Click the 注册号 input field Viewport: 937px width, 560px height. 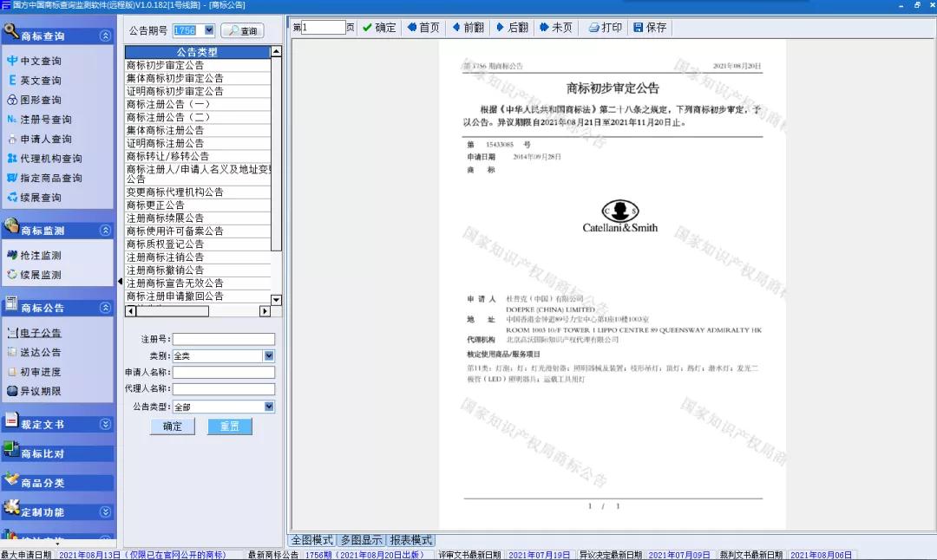tap(223, 339)
